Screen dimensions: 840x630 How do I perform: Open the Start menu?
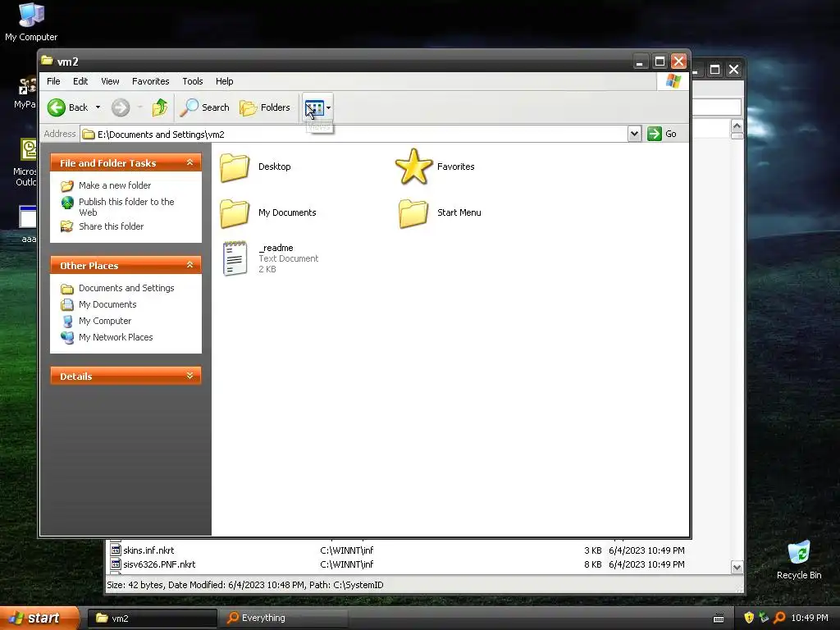point(39,619)
